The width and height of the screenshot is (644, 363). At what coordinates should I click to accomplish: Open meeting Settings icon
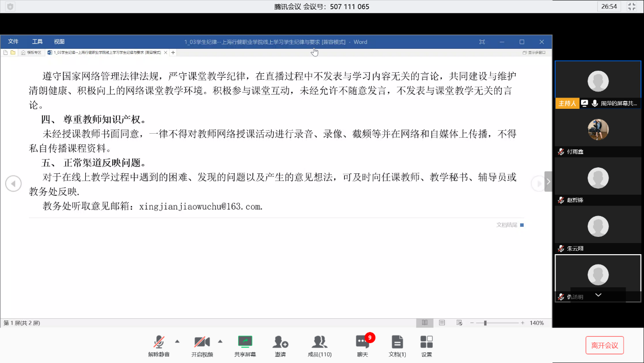(427, 342)
